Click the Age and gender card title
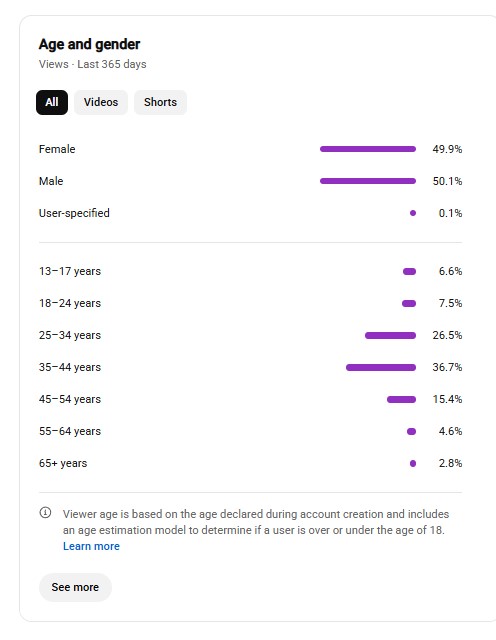Viewport: 496px width, 640px height. coord(89,44)
